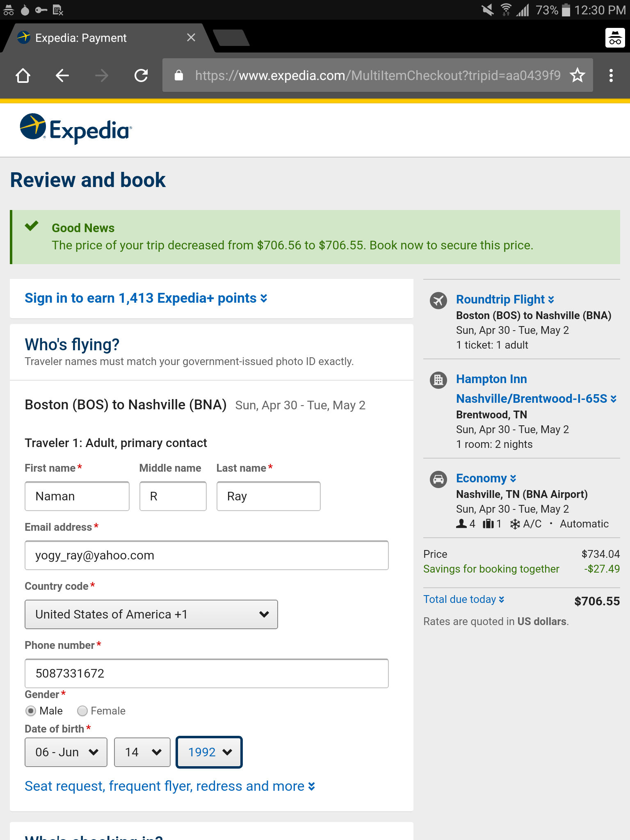Go back with the browser arrow
This screenshot has width=630, height=840.
[62, 75]
